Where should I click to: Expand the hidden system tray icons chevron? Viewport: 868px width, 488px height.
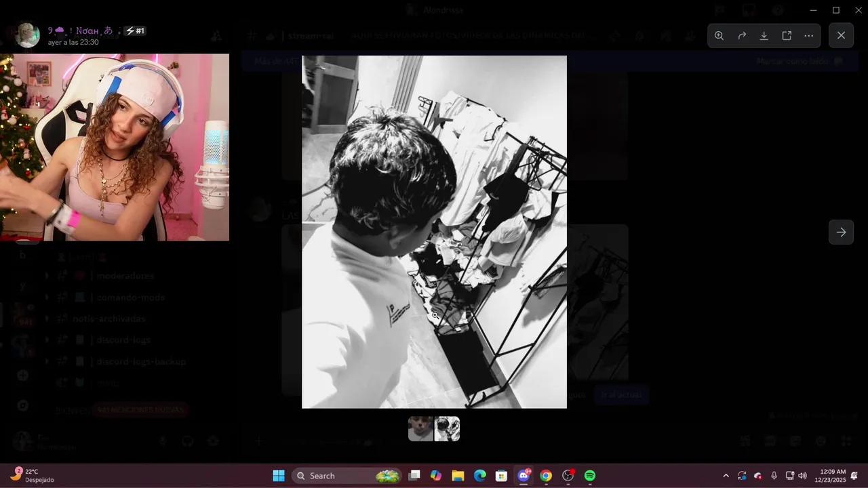tap(726, 476)
